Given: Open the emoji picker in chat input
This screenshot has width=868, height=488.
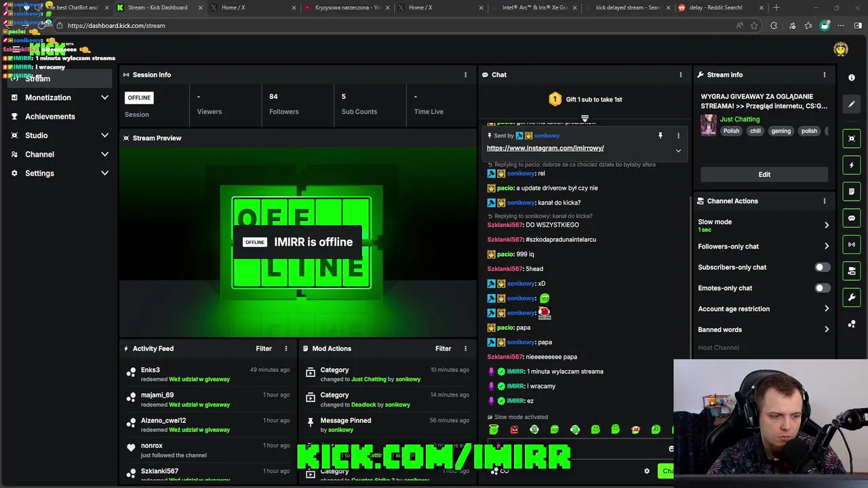Looking at the screenshot, I should (x=671, y=449).
